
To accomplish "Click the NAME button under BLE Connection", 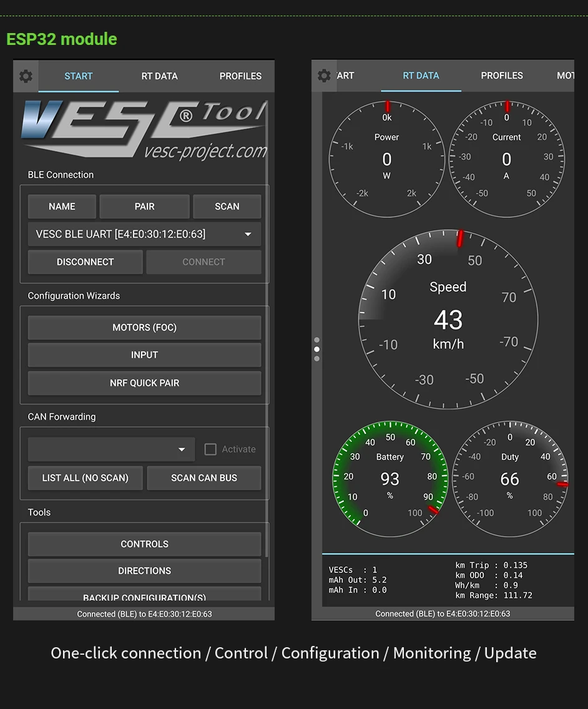I will point(62,207).
